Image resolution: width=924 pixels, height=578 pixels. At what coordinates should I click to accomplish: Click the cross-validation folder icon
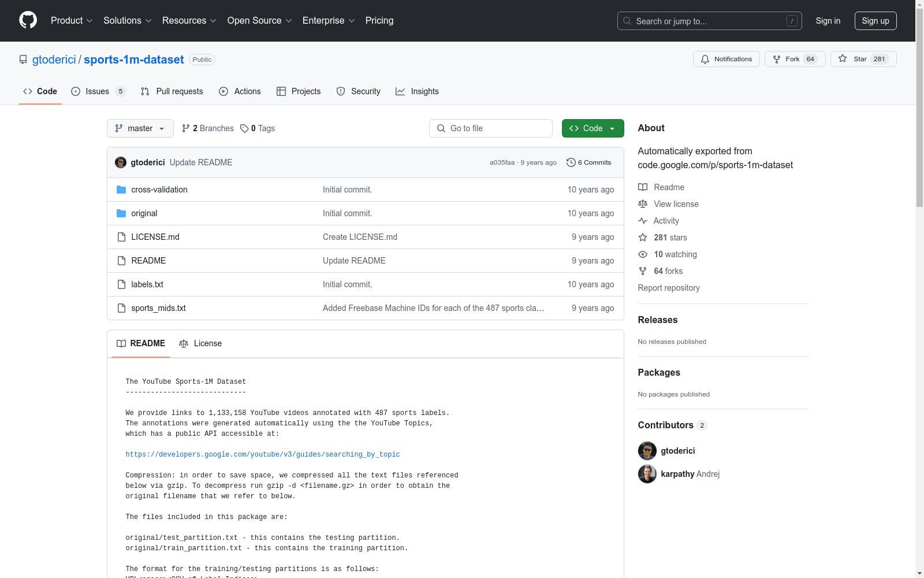pos(121,190)
